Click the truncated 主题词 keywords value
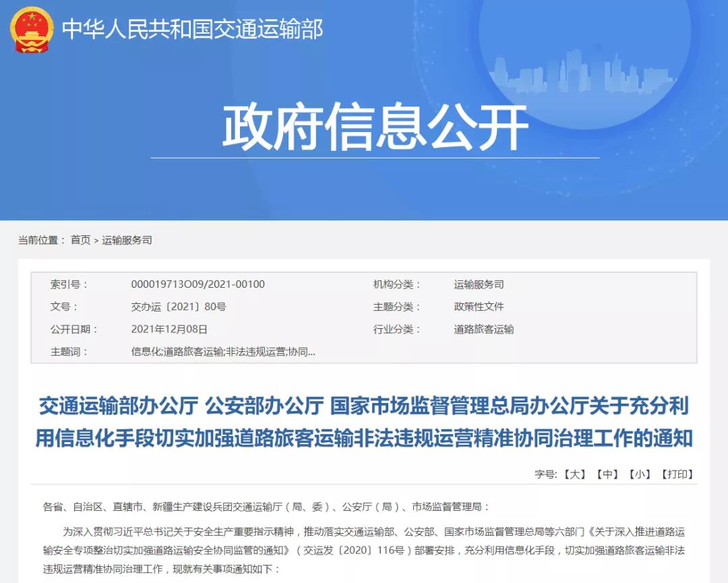 (222, 352)
